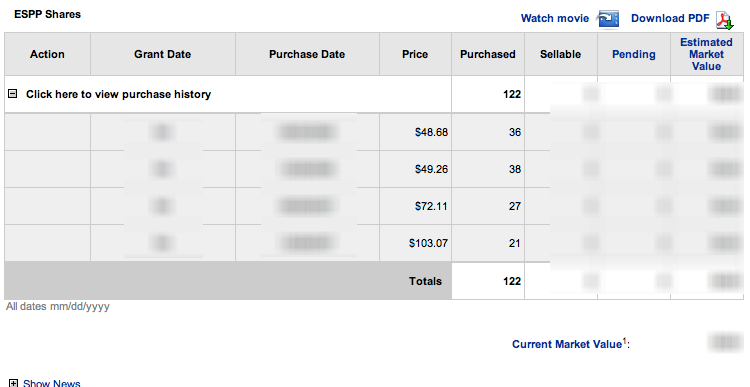Expand the Show News plus box
Screen dimensions: 750x387
[x=13, y=383]
